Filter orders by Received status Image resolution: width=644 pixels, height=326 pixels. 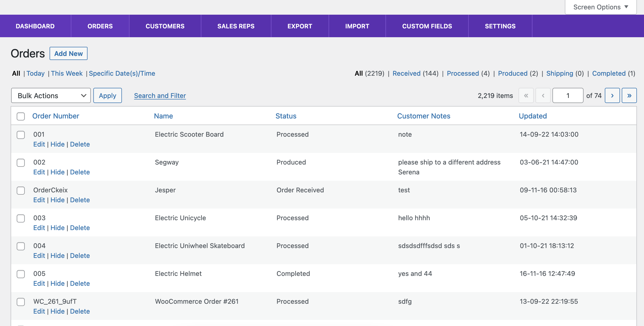tap(406, 73)
